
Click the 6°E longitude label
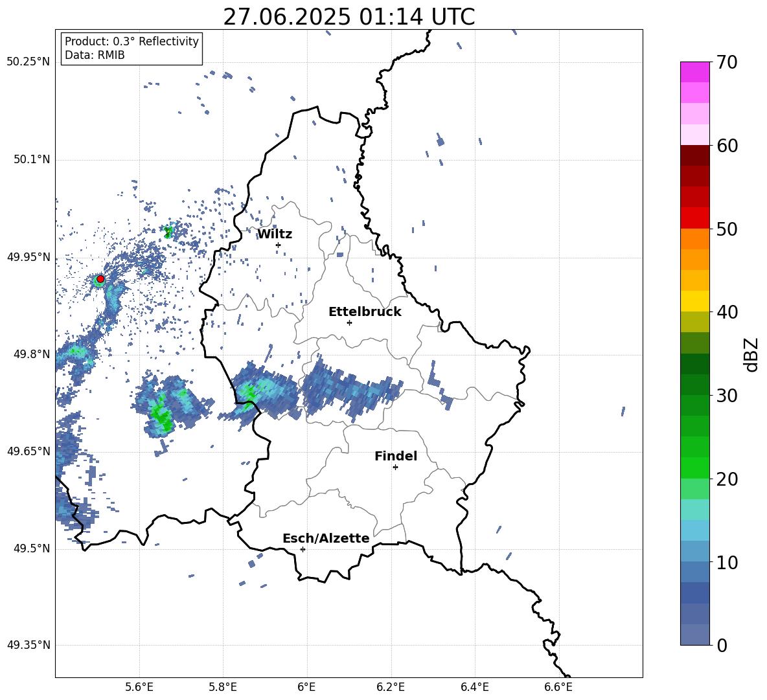306,687
